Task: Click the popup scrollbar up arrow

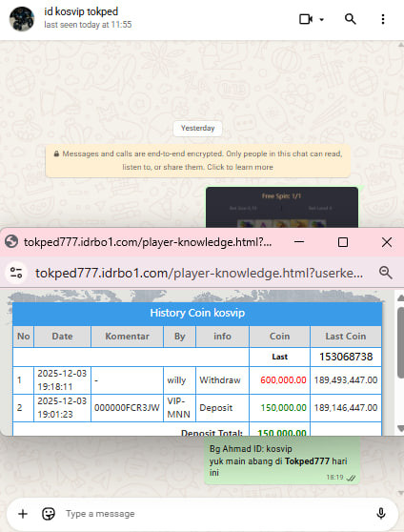Action: [x=400, y=297]
